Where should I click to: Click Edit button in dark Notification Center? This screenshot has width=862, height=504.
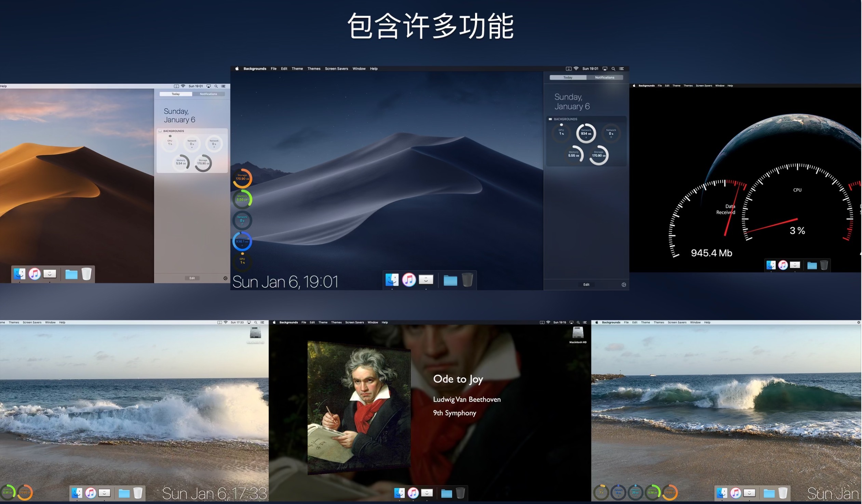coord(586,285)
